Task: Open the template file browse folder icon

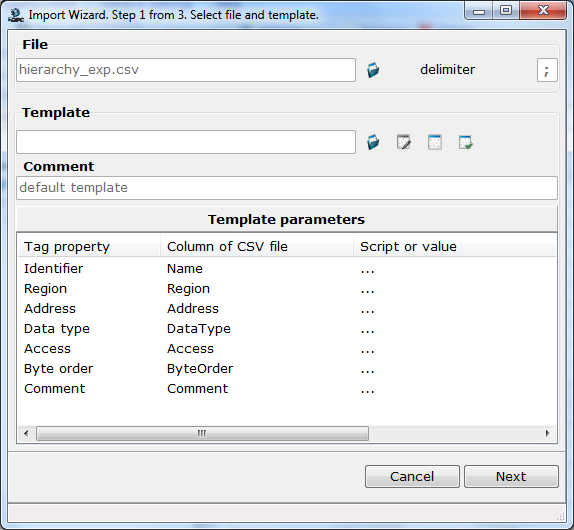Action: click(373, 142)
